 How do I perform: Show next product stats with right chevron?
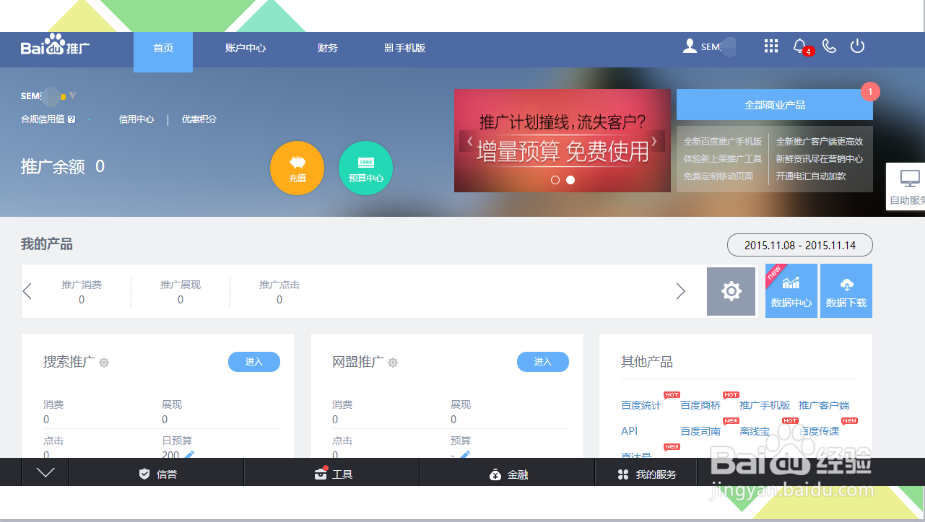tap(681, 291)
